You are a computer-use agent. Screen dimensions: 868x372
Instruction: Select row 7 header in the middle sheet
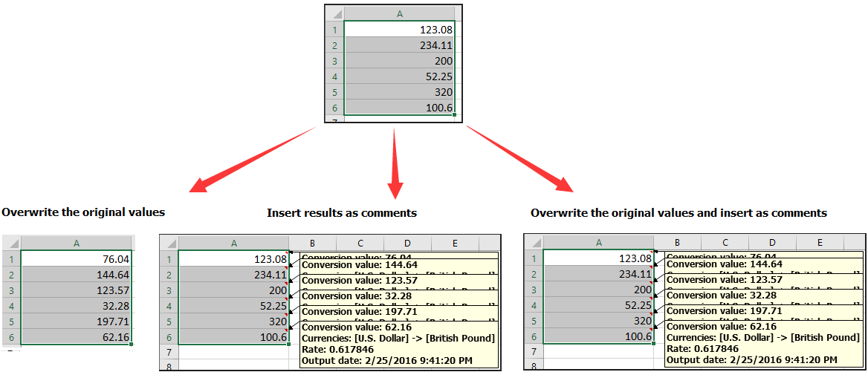[169, 351]
